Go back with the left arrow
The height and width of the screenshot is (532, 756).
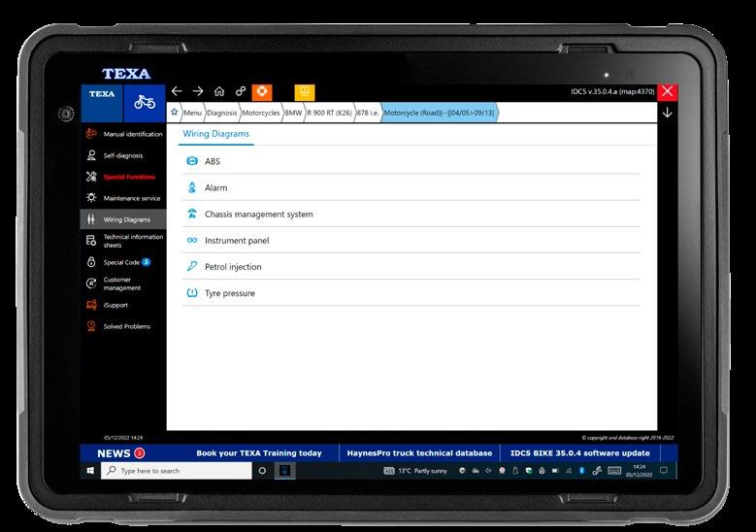pos(177,91)
